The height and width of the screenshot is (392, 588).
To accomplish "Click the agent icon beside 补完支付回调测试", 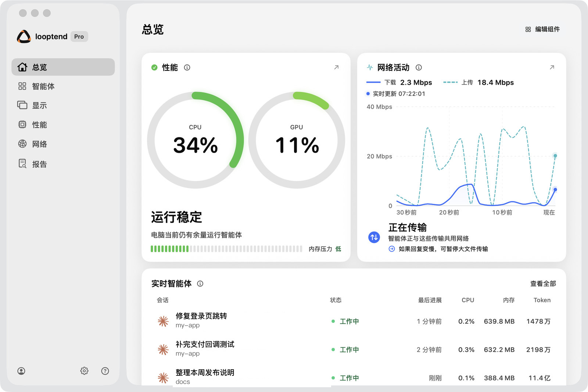I will pos(163,349).
